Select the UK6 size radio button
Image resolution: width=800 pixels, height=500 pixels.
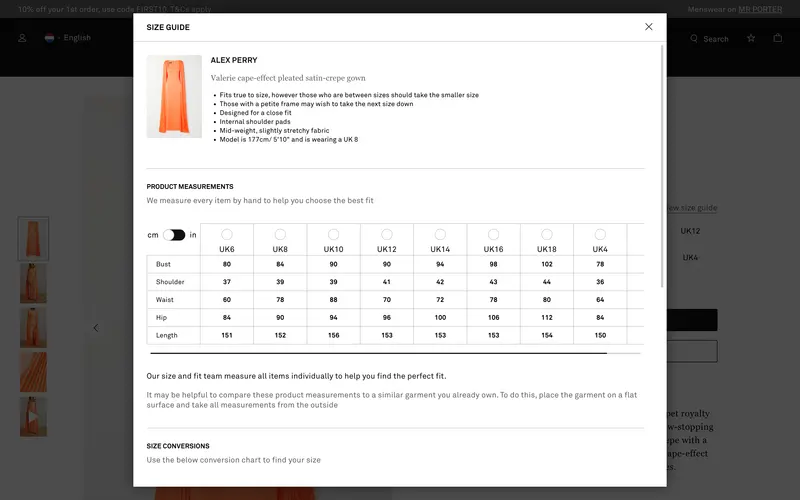pos(227,234)
